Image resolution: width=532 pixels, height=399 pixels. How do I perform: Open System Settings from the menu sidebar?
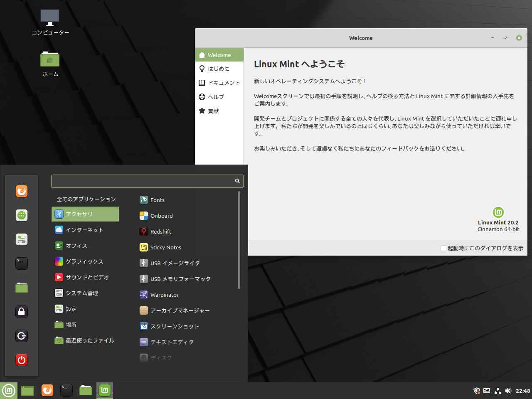tap(21, 239)
